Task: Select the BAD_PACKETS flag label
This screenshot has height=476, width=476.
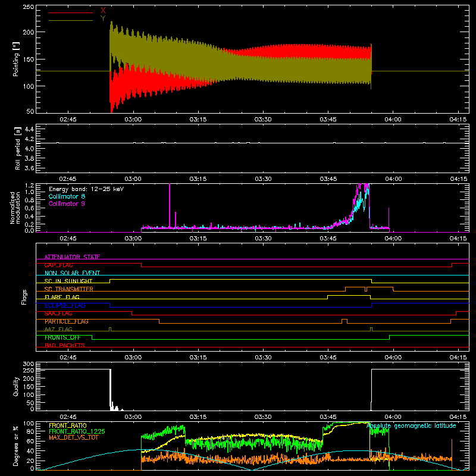Action: click(65, 345)
